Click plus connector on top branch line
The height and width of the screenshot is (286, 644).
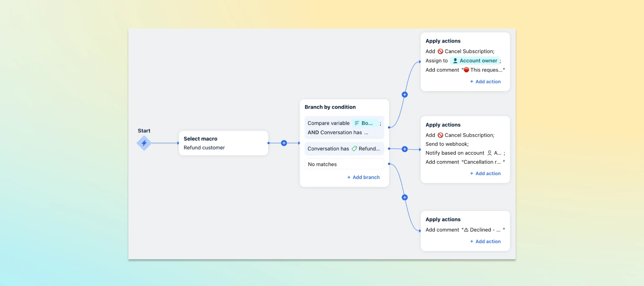pos(405,95)
